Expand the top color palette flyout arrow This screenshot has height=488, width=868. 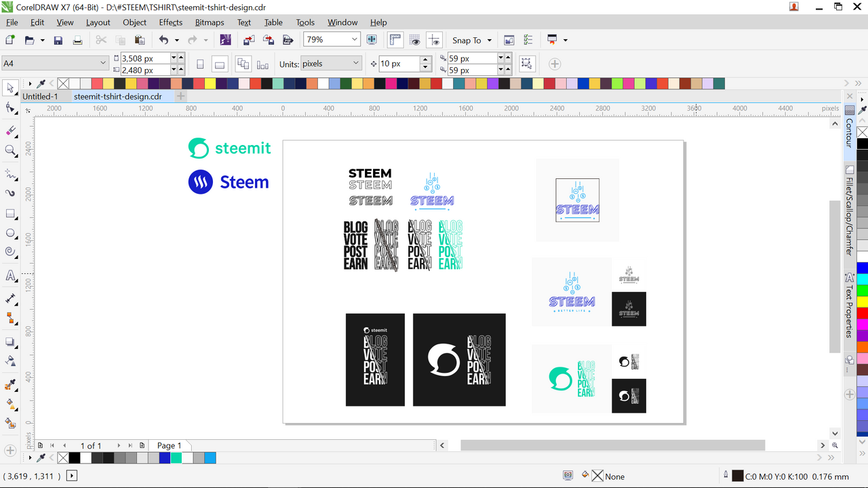pos(29,84)
